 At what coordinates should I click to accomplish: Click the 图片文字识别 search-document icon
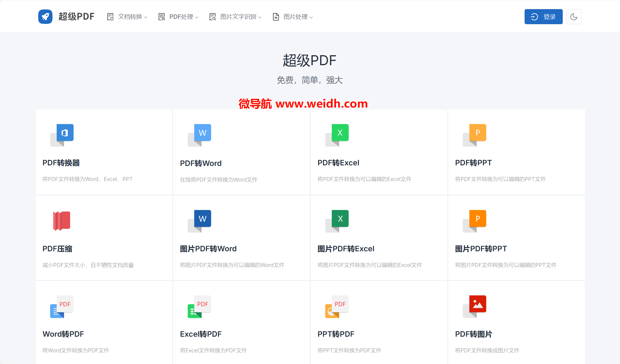213,17
